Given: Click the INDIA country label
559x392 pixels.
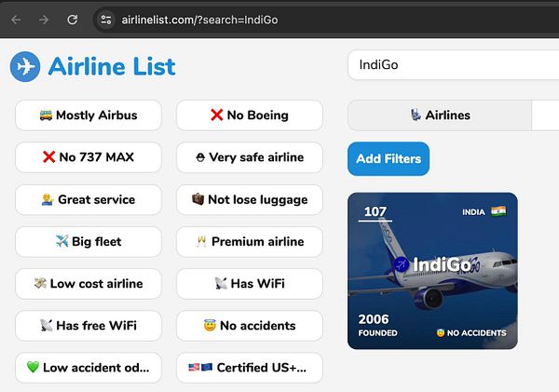Looking at the screenshot, I should pos(473,212).
